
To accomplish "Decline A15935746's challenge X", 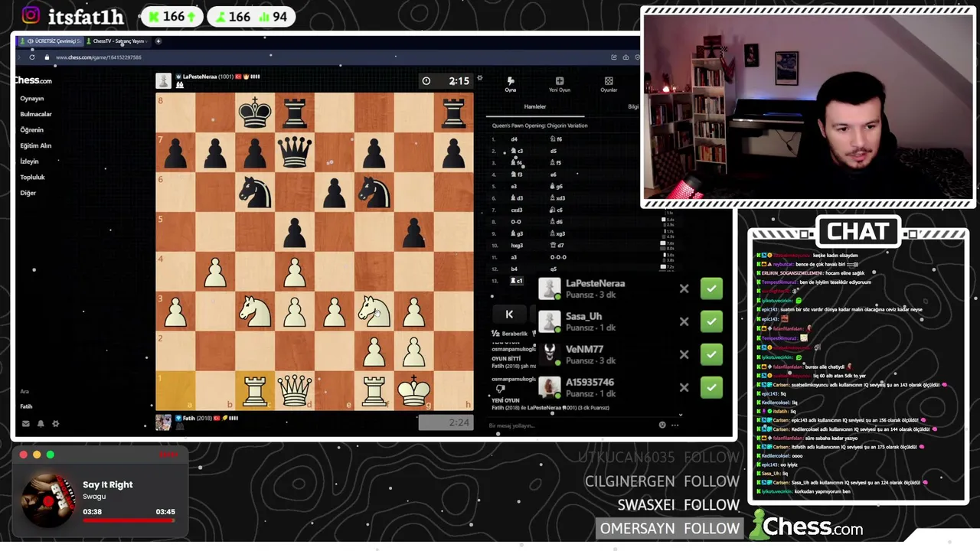I will pyautogui.click(x=684, y=387).
